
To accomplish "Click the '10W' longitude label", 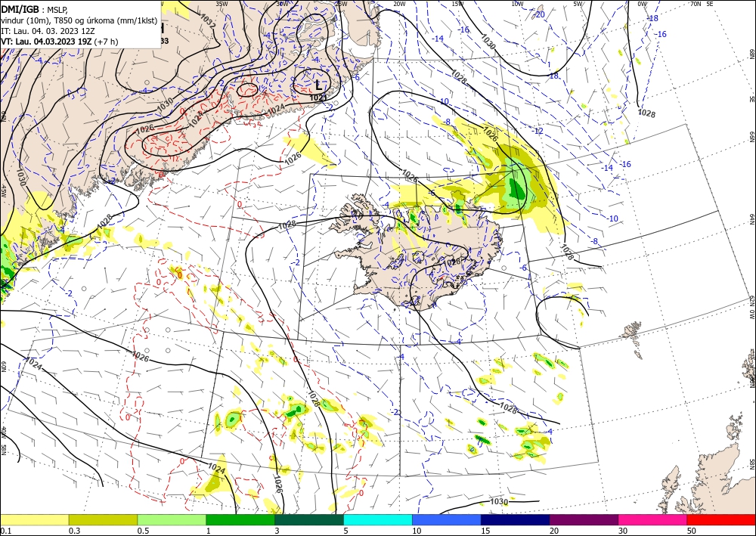I will click(517, 3).
